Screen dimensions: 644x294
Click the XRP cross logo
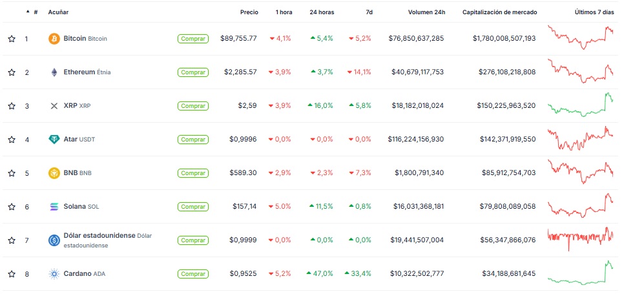click(x=54, y=106)
